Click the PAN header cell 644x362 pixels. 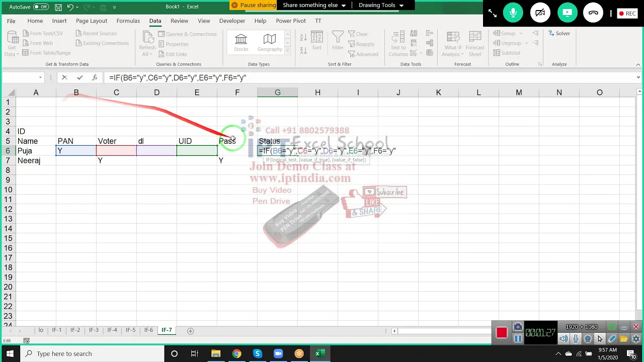76,141
